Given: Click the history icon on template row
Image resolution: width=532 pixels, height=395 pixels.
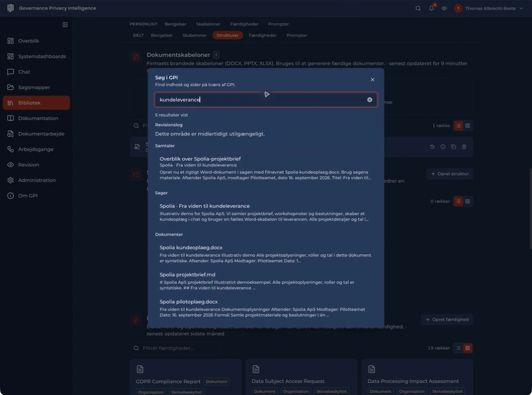Looking at the screenshot, I should (x=432, y=147).
